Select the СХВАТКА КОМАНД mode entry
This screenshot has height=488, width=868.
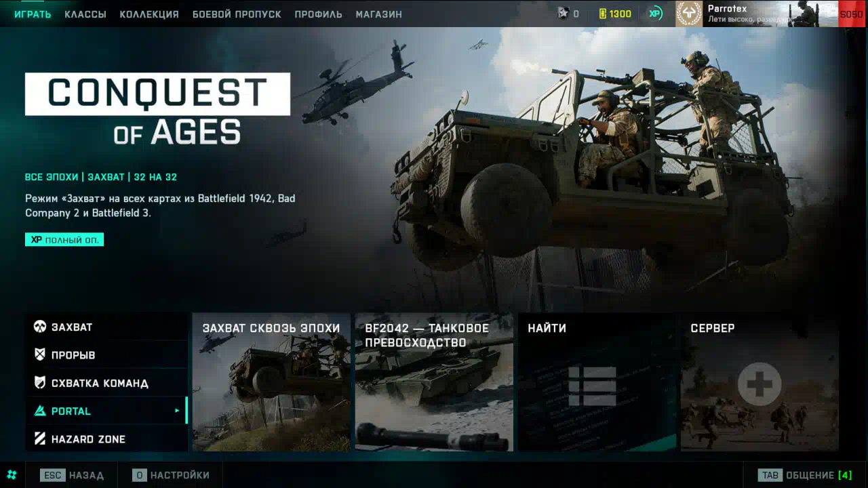(x=106, y=383)
